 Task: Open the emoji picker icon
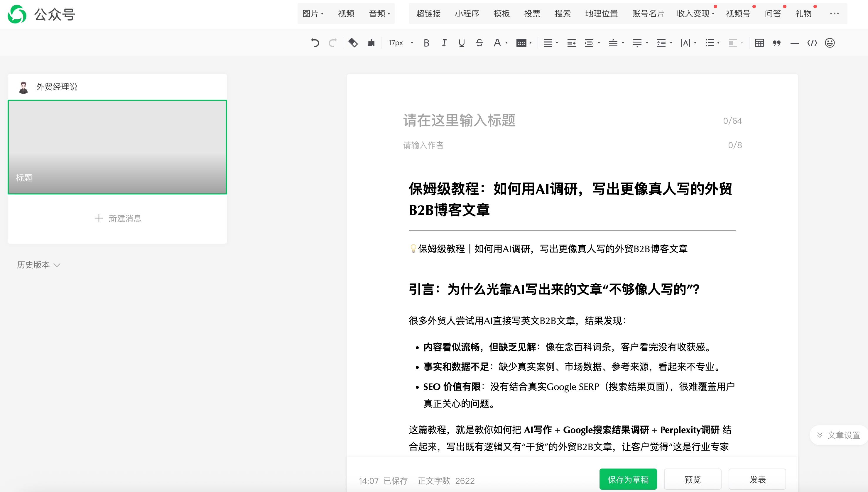coord(830,43)
